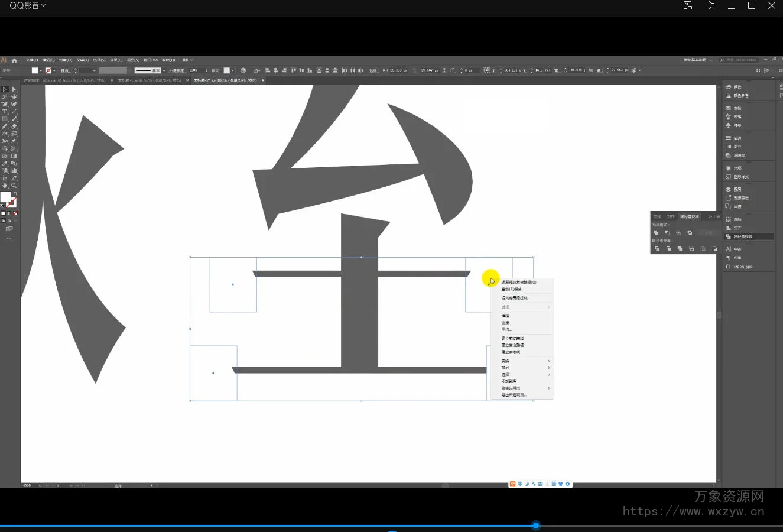Image resolution: width=783 pixels, height=532 pixels.
Task: Click the video progress bar playhead
Action: [536, 525]
